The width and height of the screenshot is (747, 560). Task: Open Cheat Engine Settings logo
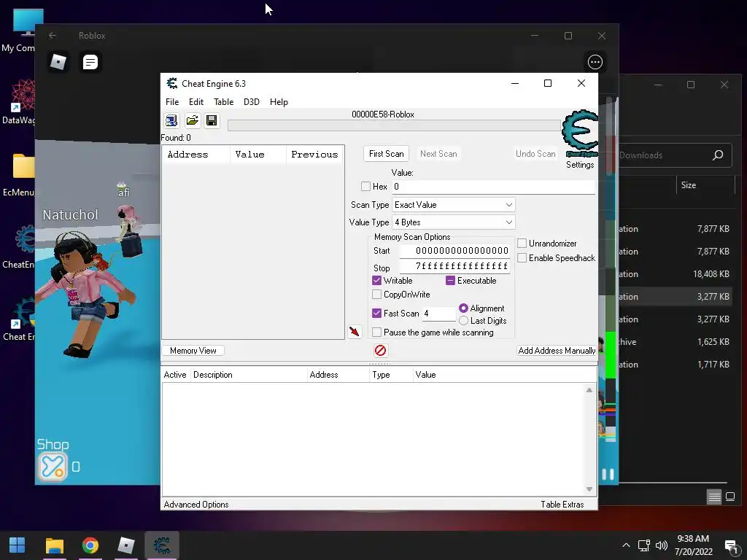(x=580, y=134)
